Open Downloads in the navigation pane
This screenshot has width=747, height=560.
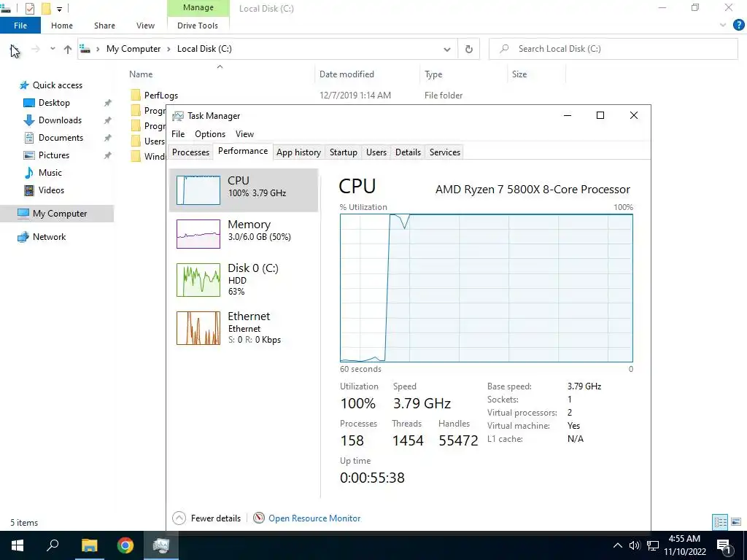point(60,120)
